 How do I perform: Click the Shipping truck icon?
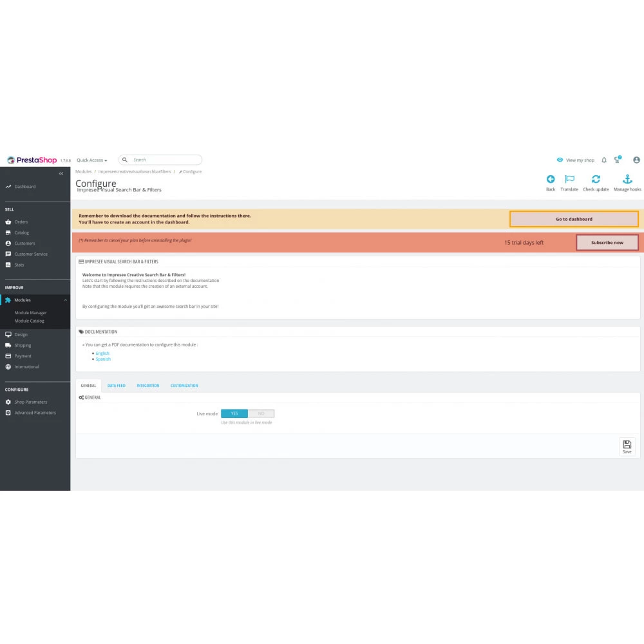click(8, 345)
